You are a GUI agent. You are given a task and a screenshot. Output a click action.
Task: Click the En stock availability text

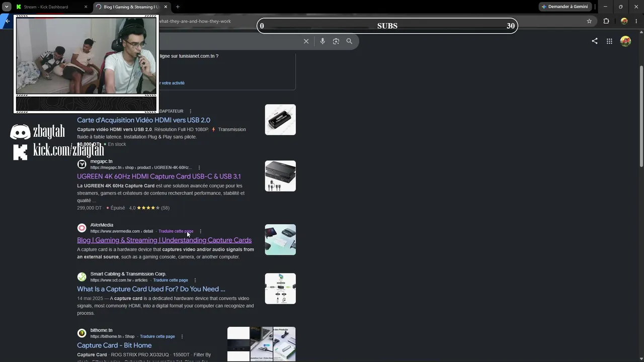tap(117, 144)
